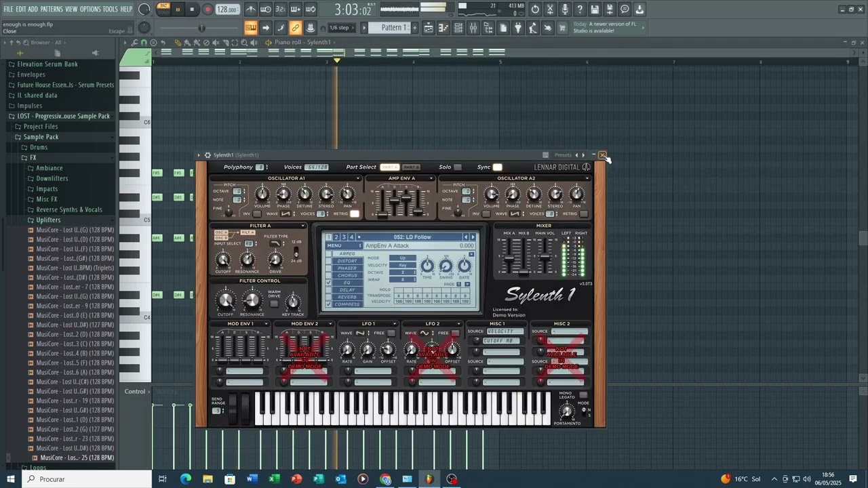Click the Sylenth1 wrapper Presets label

pos(563,155)
